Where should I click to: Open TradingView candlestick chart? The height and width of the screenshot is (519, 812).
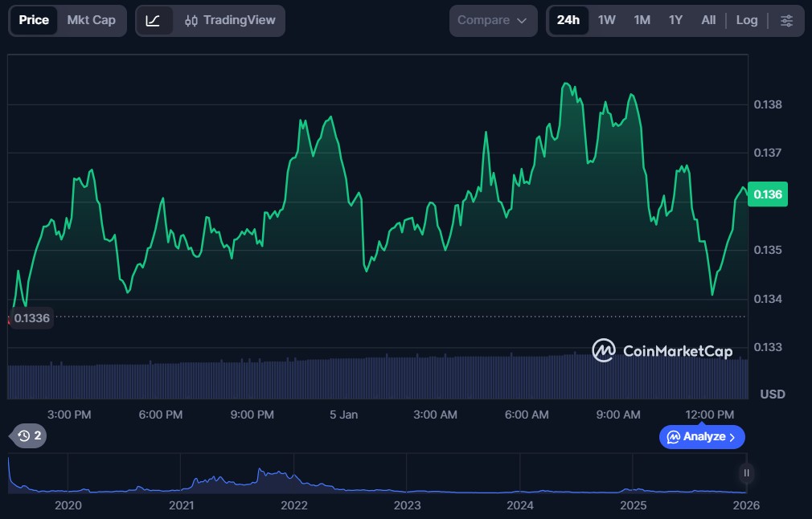[229, 20]
